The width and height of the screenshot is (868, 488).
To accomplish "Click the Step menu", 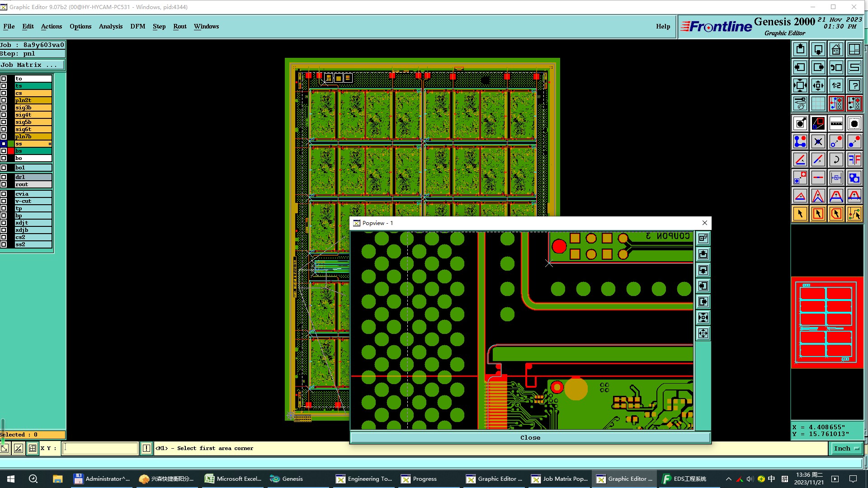I will pos(159,26).
